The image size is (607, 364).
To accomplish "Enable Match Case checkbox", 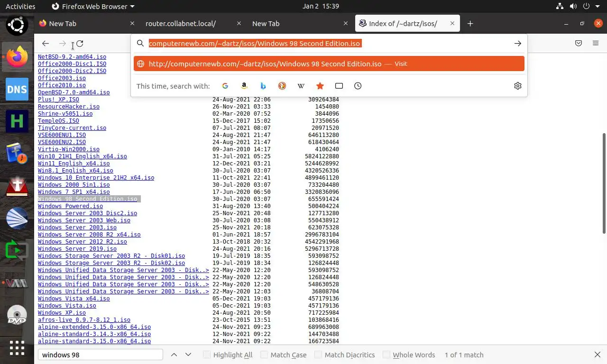I will click(264, 355).
